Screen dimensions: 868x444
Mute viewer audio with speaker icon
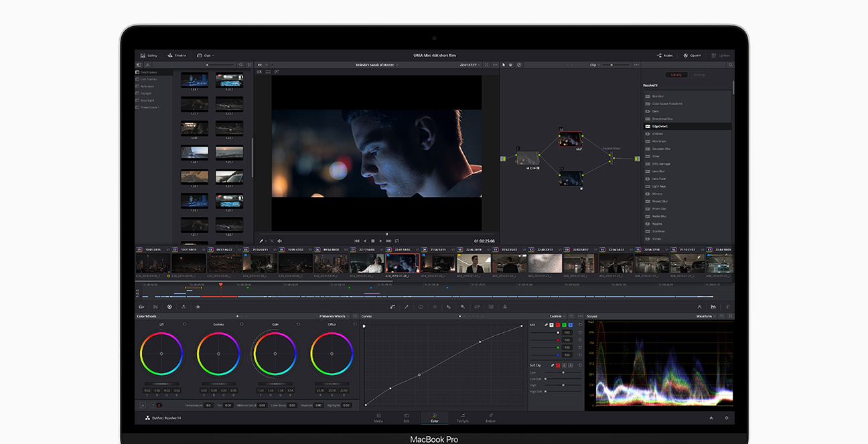[x=279, y=240]
